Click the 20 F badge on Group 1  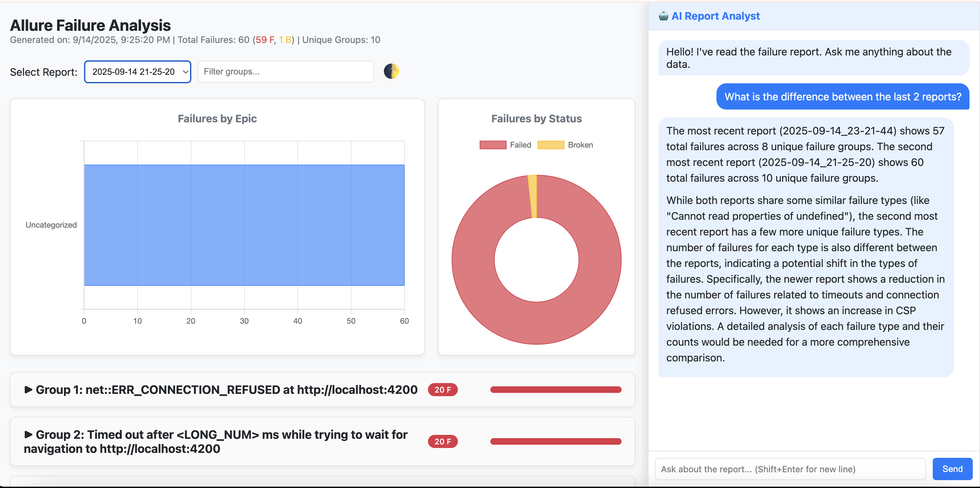(442, 390)
